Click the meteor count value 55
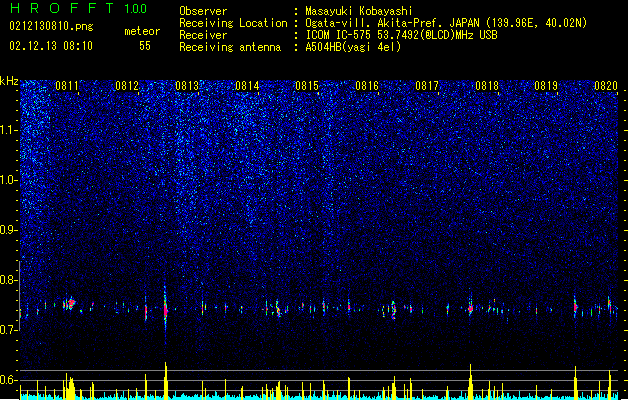Image resolution: width=629 pixels, height=400 pixels. tap(145, 46)
